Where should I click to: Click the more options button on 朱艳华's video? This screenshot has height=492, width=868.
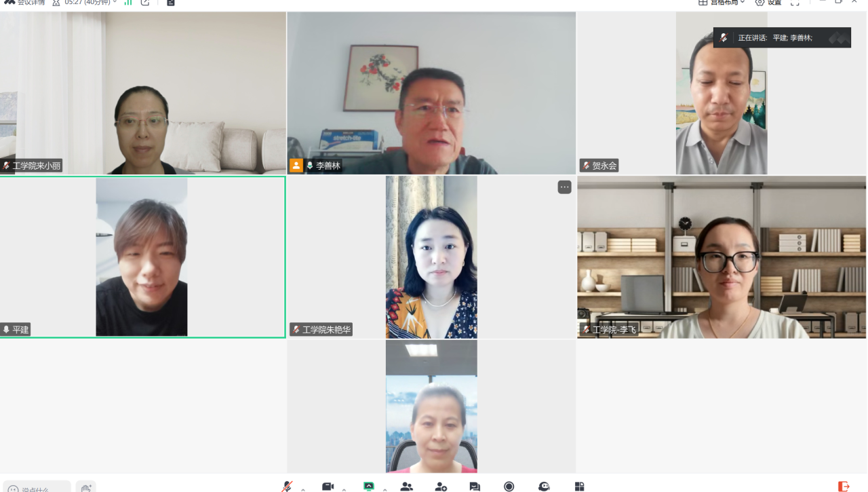(564, 187)
